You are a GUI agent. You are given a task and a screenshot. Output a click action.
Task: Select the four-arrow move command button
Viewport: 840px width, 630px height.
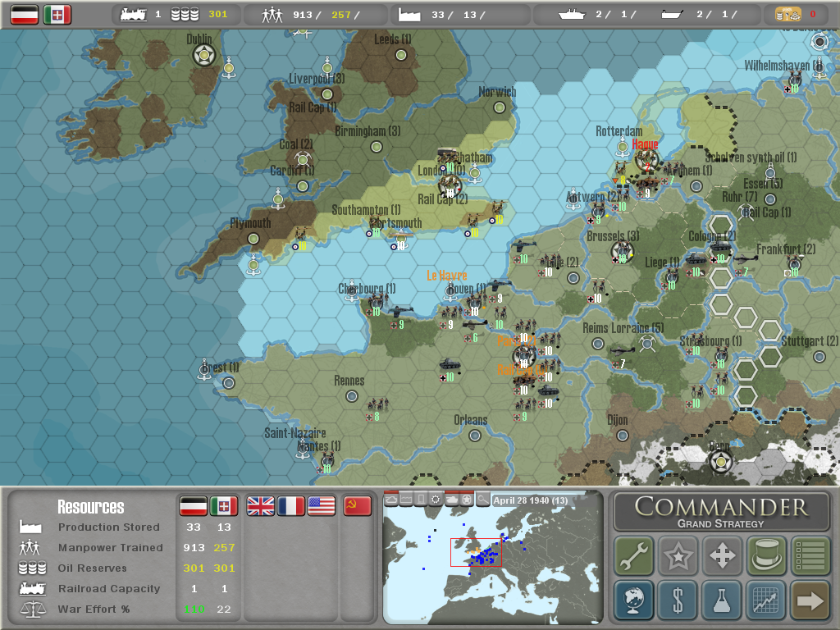click(722, 555)
